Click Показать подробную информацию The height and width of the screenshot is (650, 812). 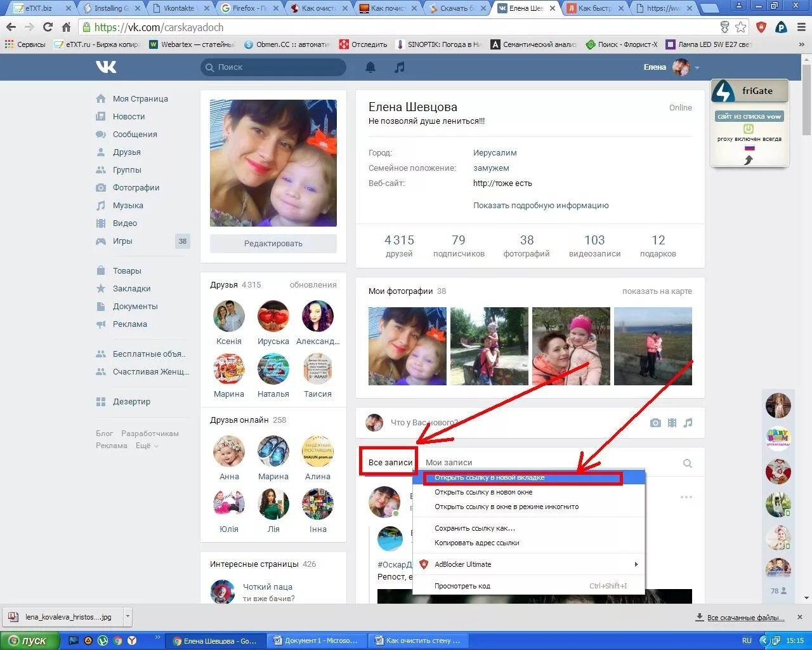tap(540, 206)
